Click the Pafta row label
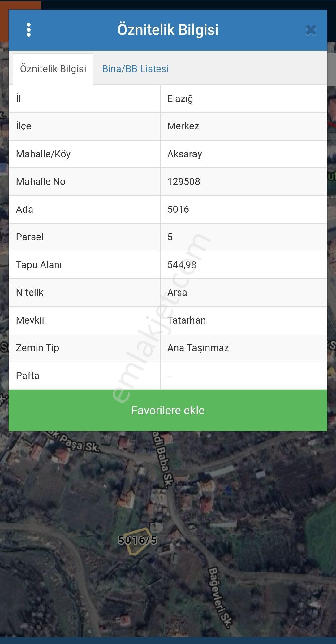This screenshot has width=336, height=644. click(27, 376)
